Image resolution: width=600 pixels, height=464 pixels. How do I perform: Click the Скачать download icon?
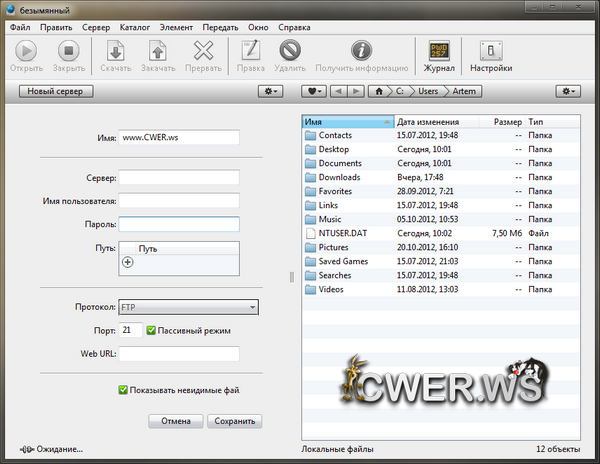(115, 50)
